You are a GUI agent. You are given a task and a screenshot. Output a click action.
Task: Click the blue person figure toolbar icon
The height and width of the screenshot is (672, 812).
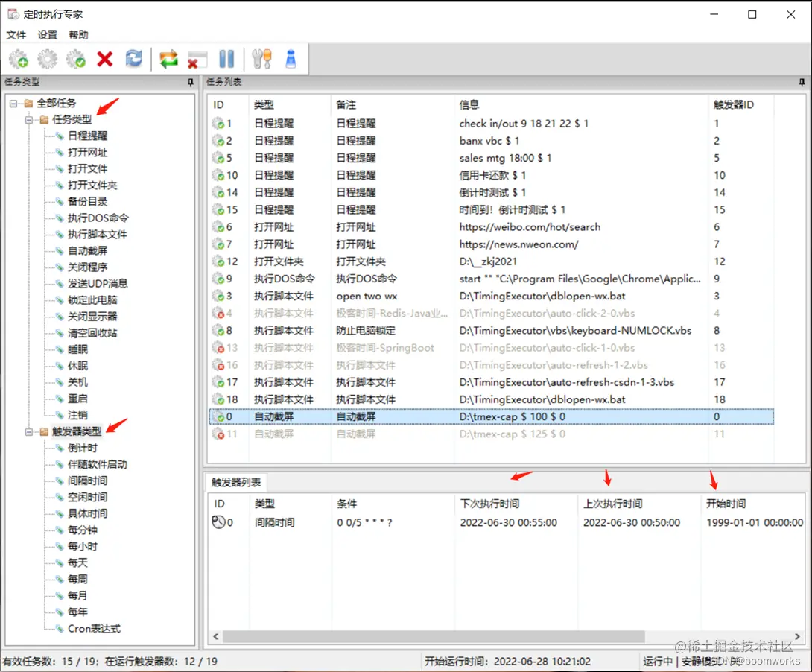pyautogui.click(x=291, y=59)
